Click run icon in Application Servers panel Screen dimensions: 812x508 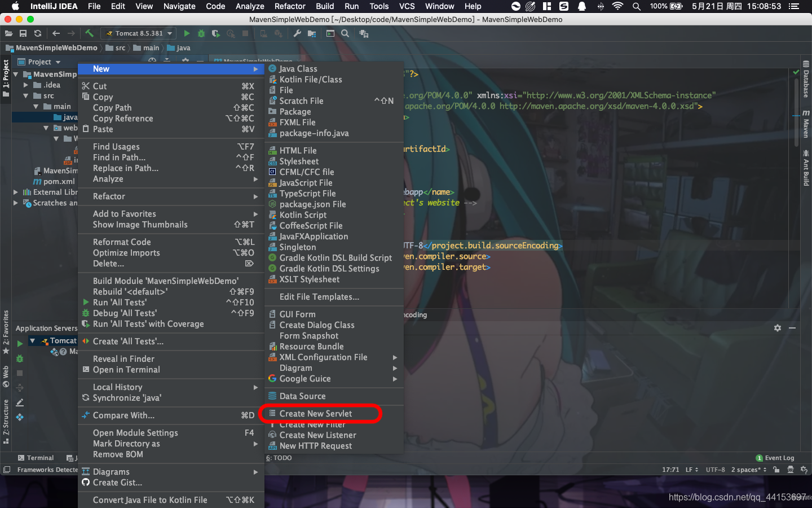(x=20, y=343)
